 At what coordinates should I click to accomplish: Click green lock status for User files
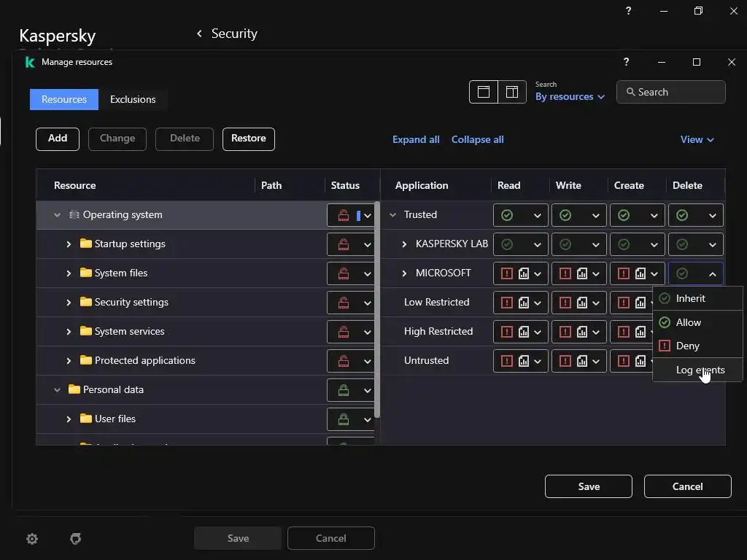344,419
